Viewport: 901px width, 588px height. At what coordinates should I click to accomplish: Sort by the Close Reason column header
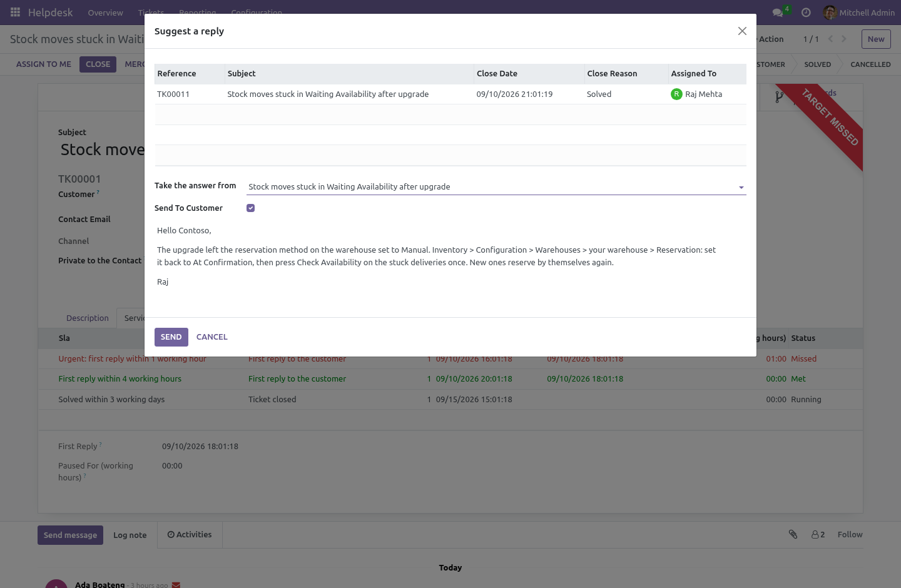(x=626, y=74)
